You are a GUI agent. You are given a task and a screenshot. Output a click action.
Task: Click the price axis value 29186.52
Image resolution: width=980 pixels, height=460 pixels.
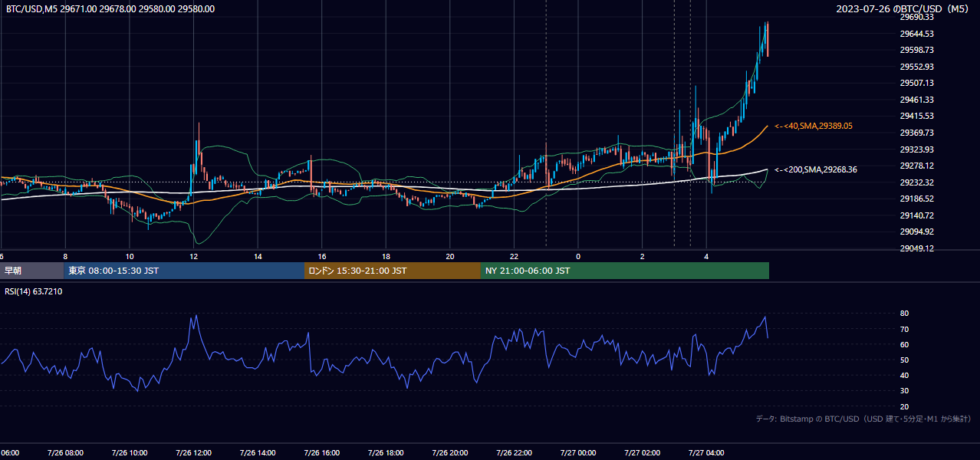pos(916,199)
